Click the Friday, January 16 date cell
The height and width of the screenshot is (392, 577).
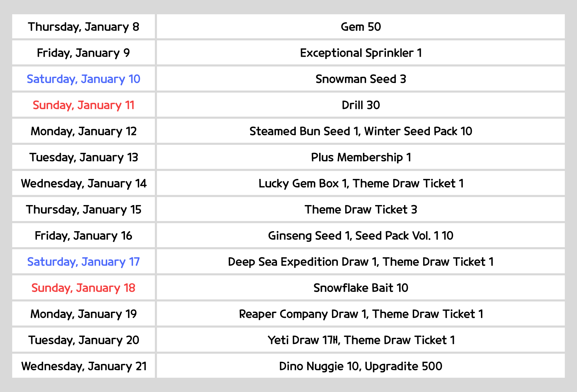click(84, 236)
